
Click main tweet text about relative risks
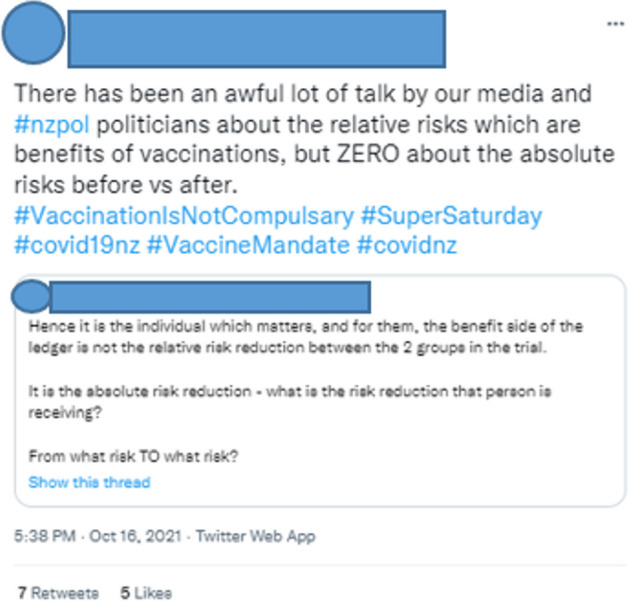click(314, 139)
